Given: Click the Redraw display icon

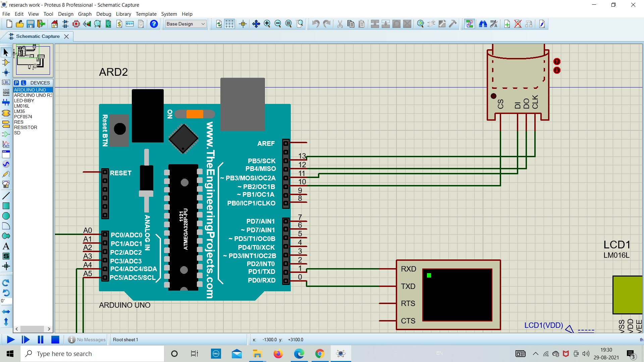Looking at the screenshot, I should point(219,24).
